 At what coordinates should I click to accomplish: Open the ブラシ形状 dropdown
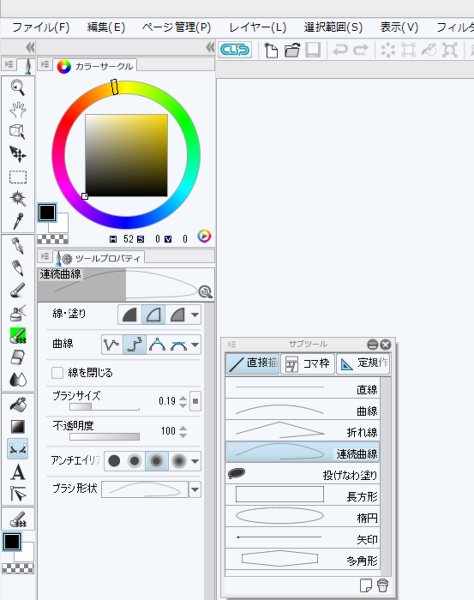tap(195, 489)
